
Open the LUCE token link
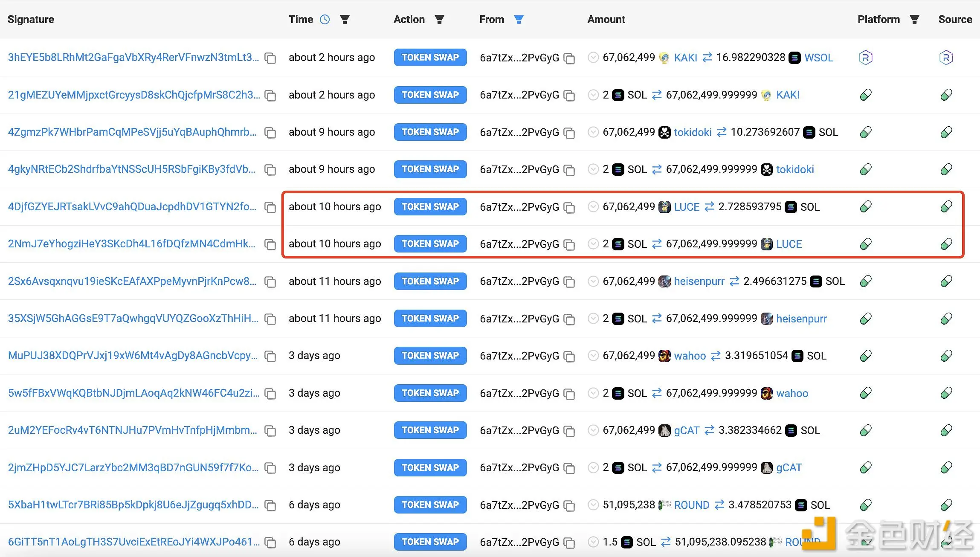(x=687, y=207)
